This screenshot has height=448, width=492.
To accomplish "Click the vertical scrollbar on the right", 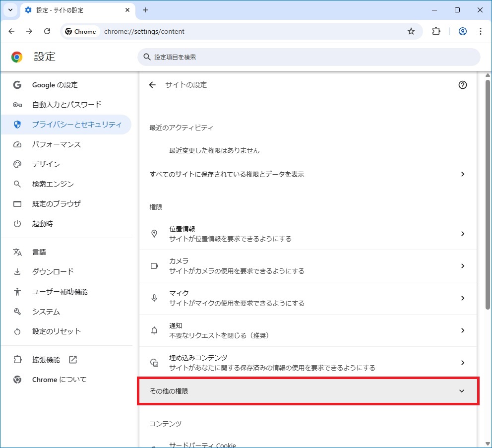I will (x=488, y=198).
